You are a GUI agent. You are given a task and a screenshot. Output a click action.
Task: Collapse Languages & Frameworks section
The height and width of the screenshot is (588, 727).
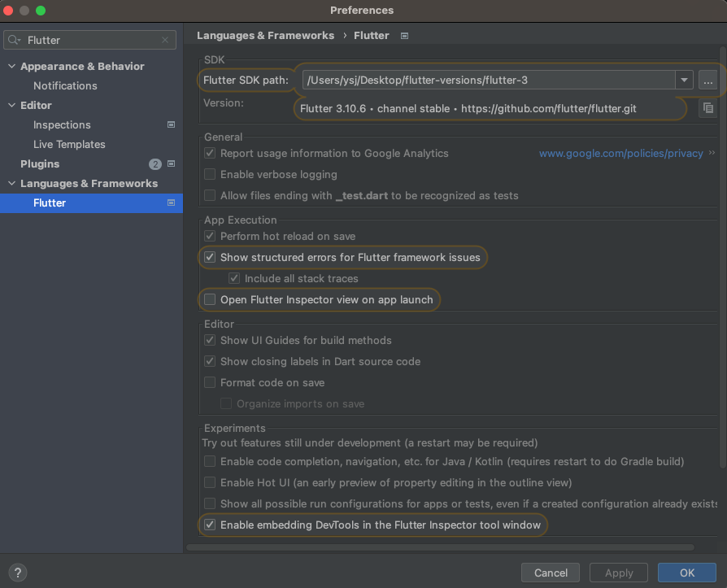pos(12,183)
